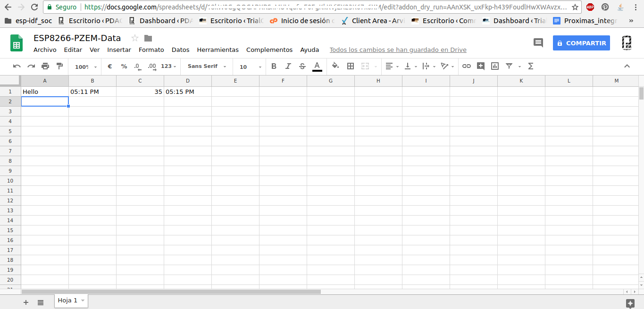Image resolution: width=644 pixels, height=309 pixels.
Task: Format cell as percent
Action: pyautogui.click(x=124, y=66)
